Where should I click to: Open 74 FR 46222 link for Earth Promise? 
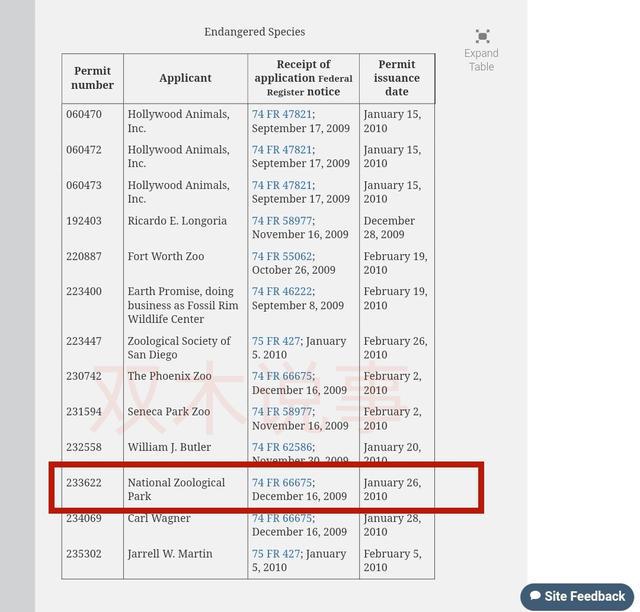coord(282,292)
